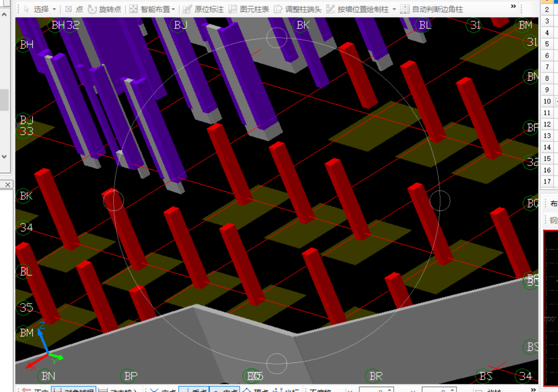Click the left panel scrollbar down arrow
The height and width of the screenshot is (392, 558).
pyautogui.click(x=4, y=156)
